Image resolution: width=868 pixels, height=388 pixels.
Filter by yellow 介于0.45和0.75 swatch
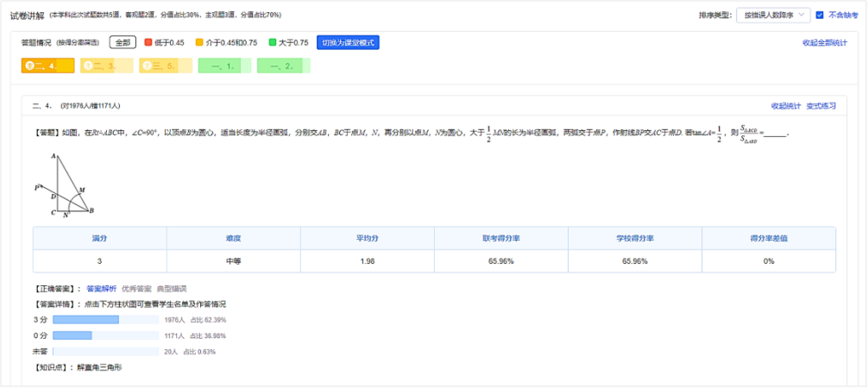(x=198, y=42)
